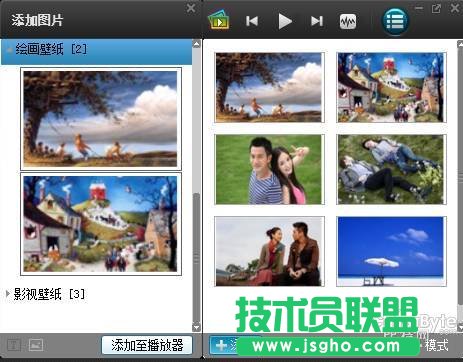Click the player grid scrollbar up arrow

click(x=460, y=44)
